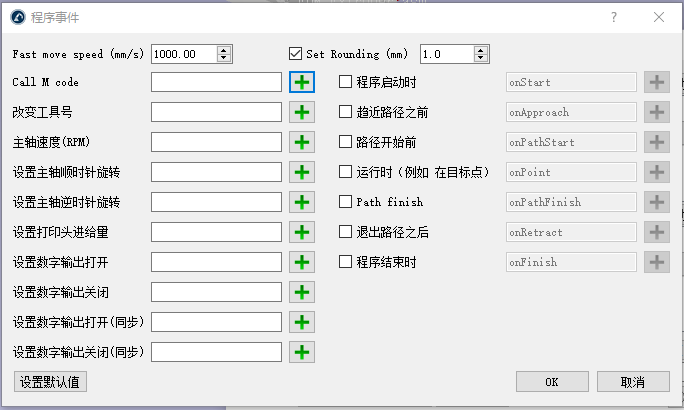Focus the 设置主轴逆时针旋转 input field
684x410 pixels.
(x=216, y=202)
